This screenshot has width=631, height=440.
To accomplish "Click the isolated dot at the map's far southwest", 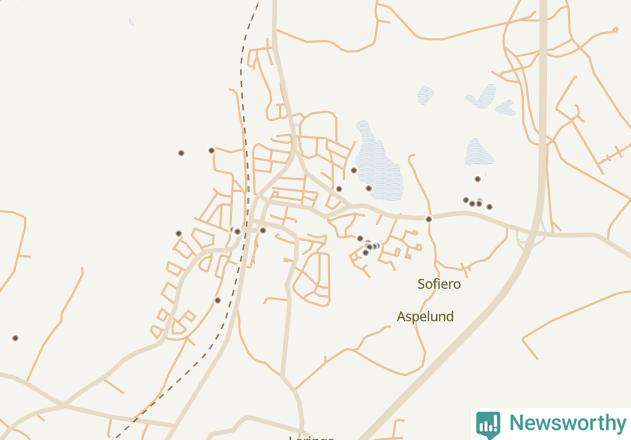I will [15, 338].
